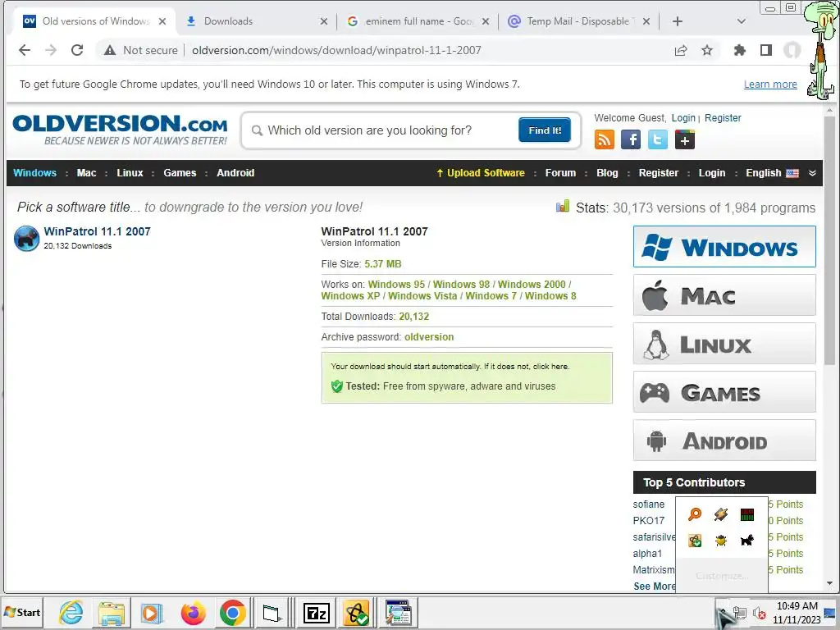
Task: Open Internet Explorer from the taskbar
Action: click(x=71, y=612)
